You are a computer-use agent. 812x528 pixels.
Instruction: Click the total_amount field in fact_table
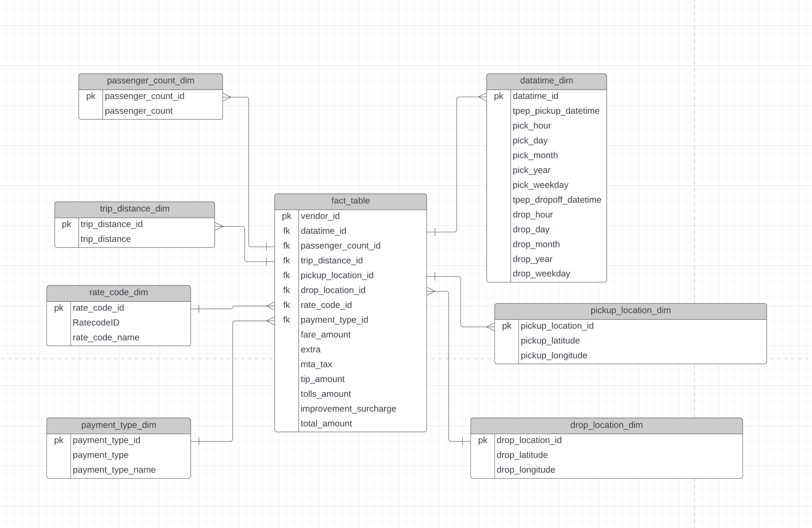point(326,423)
